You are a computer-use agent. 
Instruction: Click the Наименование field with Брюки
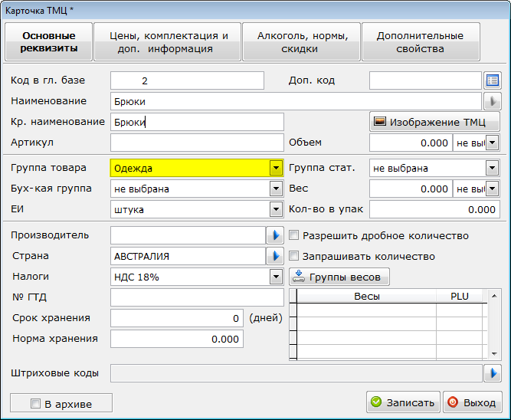pos(296,101)
